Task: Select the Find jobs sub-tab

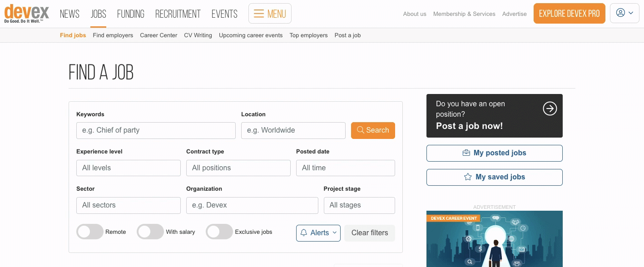Action: coord(73,35)
